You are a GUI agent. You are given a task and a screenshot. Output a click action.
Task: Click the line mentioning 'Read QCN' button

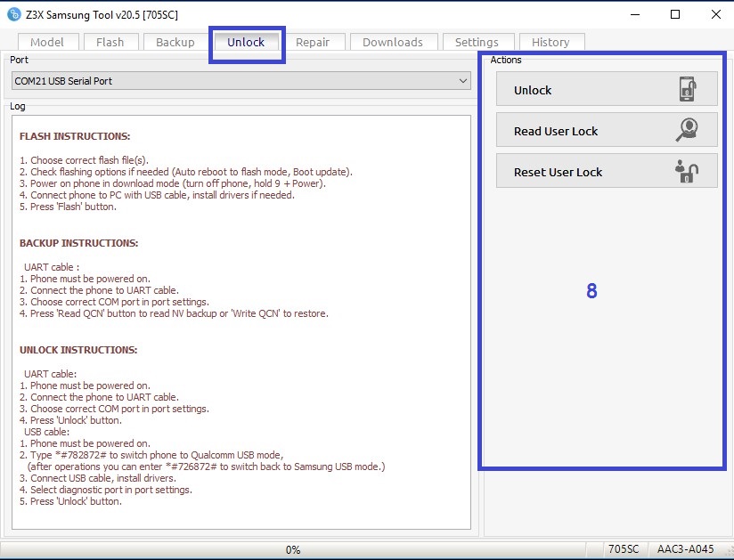coord(174,313)
